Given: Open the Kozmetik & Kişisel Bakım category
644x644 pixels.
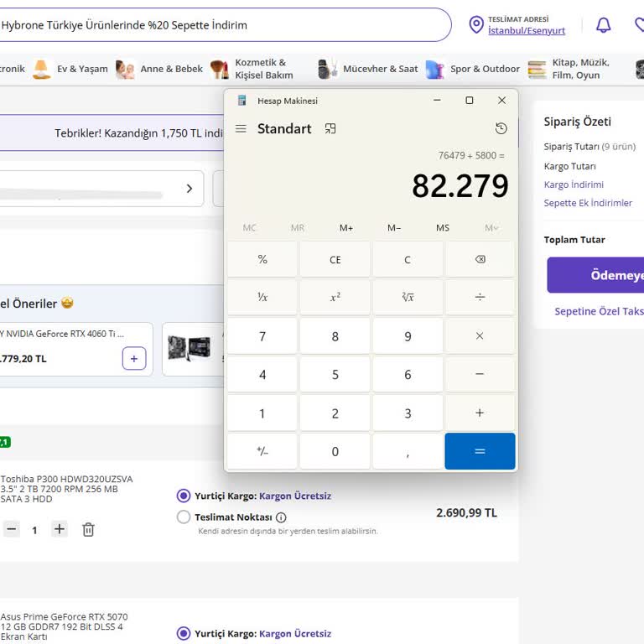Looking at the screenshot, I should [x=252, y=69].
